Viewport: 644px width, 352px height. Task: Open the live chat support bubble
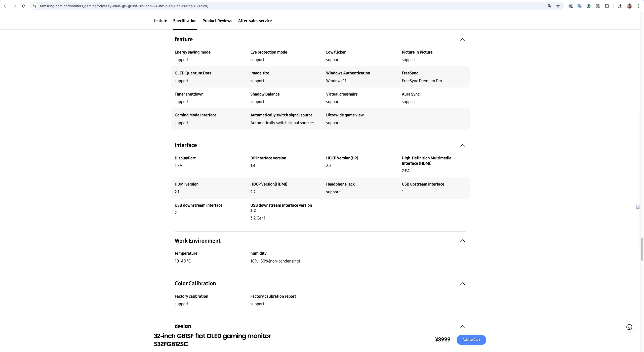629,327
